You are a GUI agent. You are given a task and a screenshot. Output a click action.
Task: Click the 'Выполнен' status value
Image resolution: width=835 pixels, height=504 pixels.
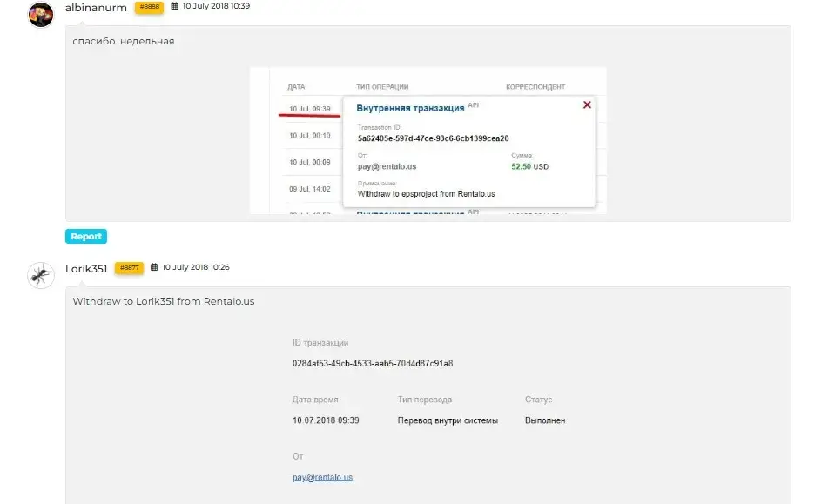click(545, 420)
